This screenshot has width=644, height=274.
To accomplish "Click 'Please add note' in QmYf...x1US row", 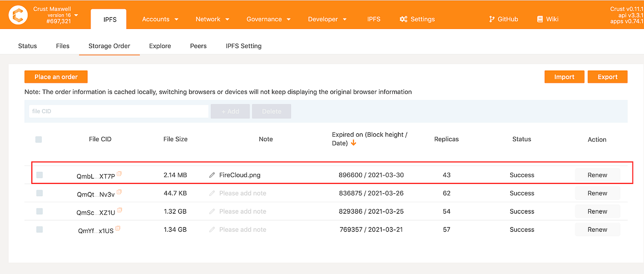I will (243, 229).
